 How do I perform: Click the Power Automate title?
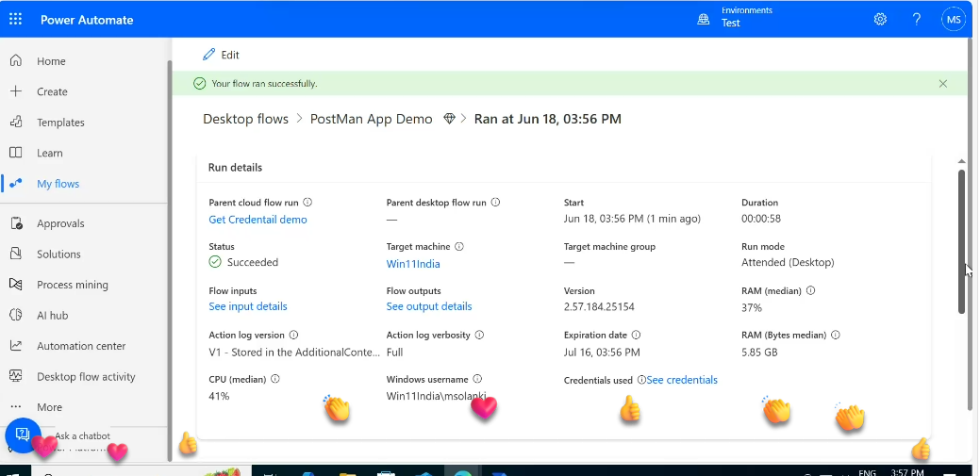(x=87, y=20)
